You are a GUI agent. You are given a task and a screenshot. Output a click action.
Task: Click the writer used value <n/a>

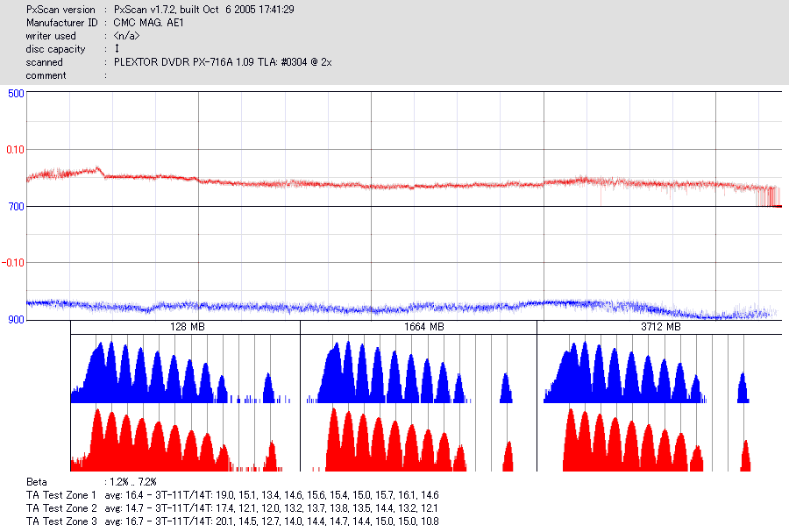coord(126,36)
